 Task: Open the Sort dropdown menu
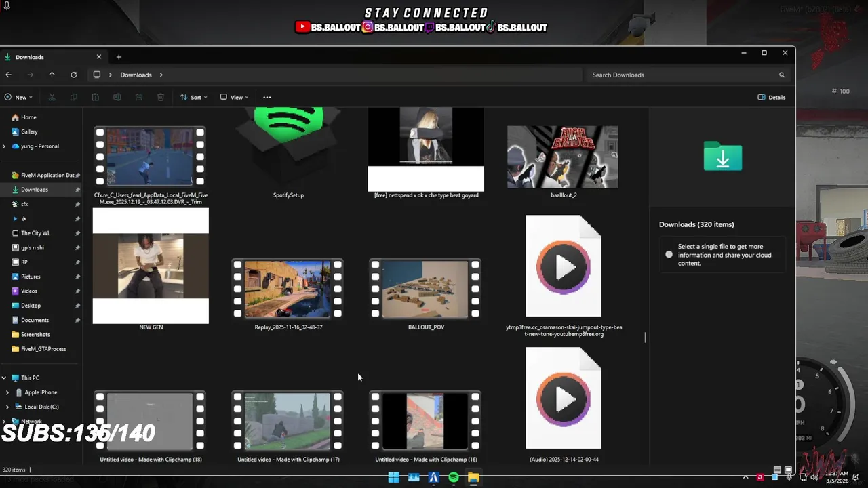pos(193,97)
